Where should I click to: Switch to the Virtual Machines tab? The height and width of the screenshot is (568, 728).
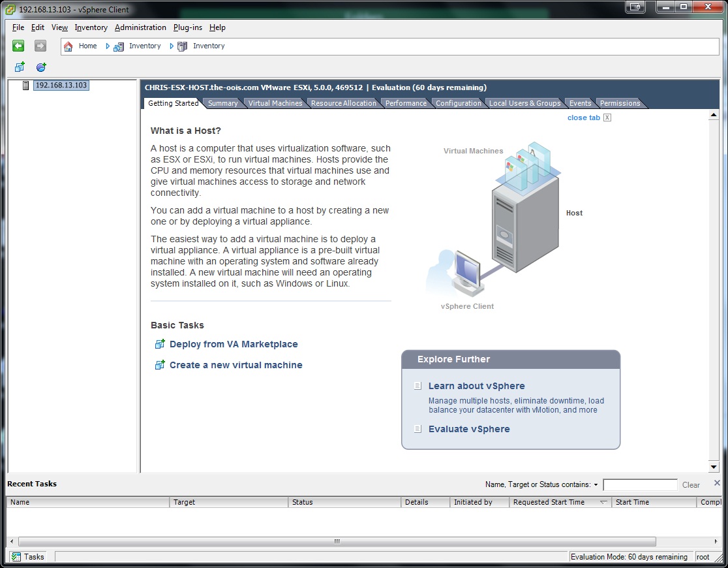tap(275, 103)
